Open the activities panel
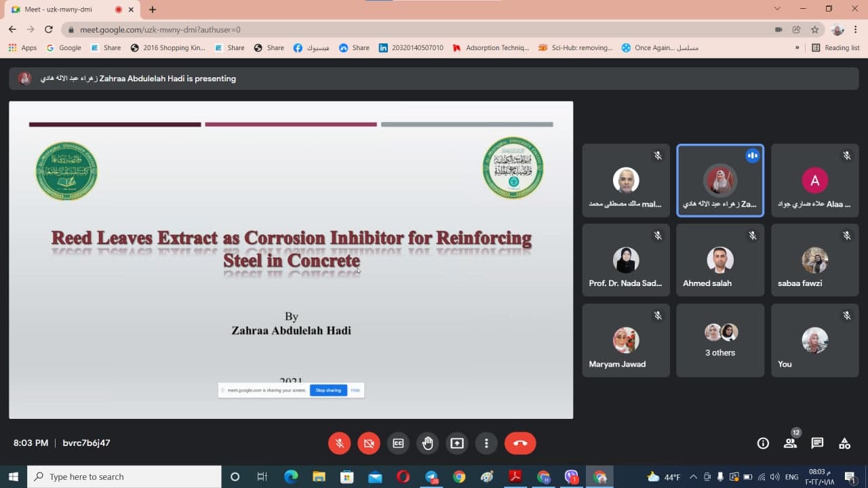868x488 pixels. [844, 443]
